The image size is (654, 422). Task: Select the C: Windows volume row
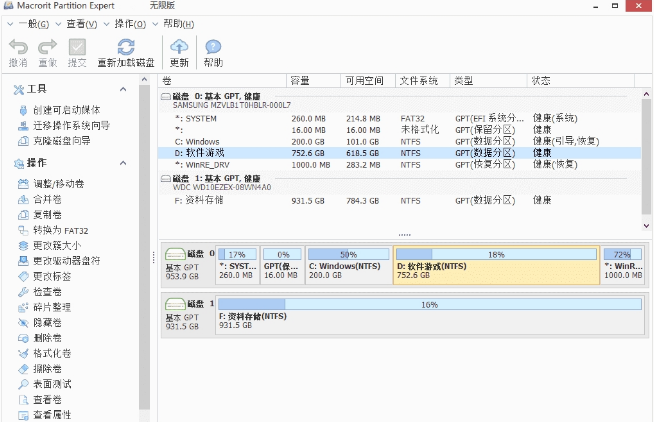point(400,142)
